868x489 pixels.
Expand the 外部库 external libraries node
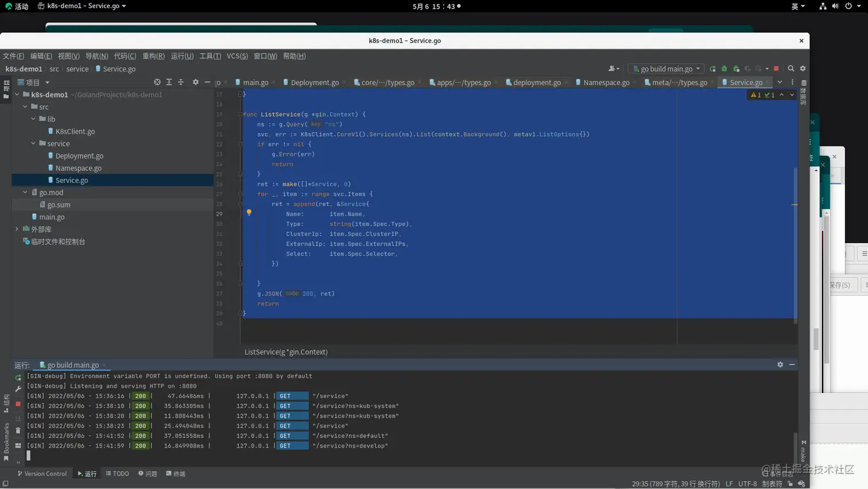(x=17, y=229)
